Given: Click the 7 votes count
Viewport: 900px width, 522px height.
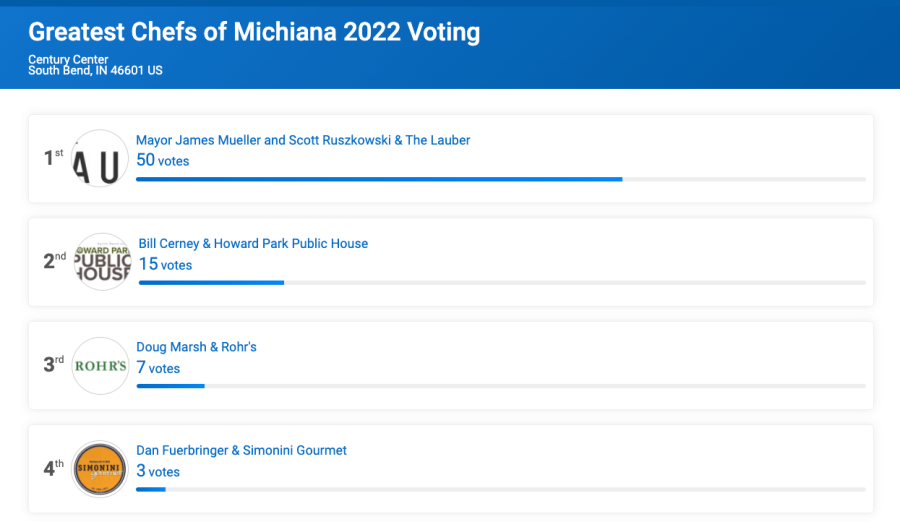Looking at the screenshot, I should click(158, 368).
